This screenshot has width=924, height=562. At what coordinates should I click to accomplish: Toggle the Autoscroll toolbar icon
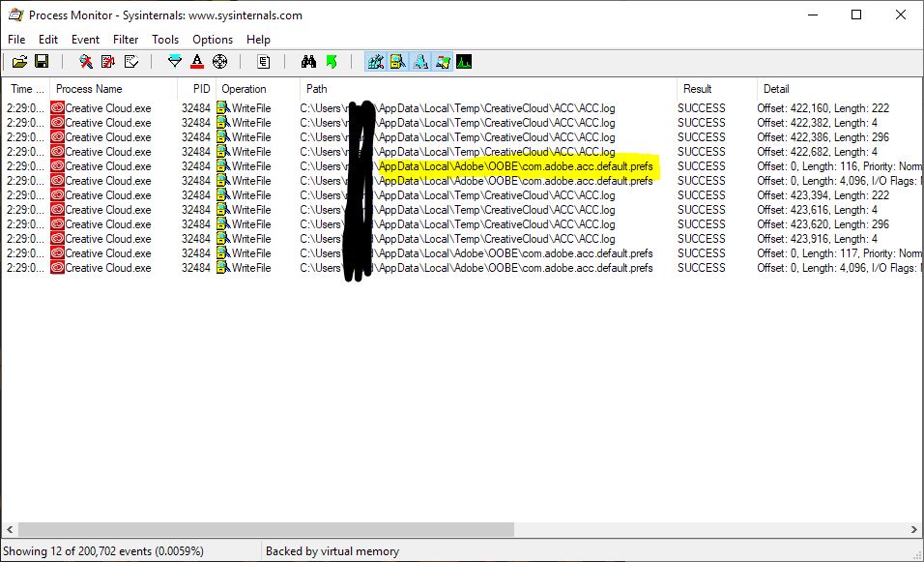(108, 61)
